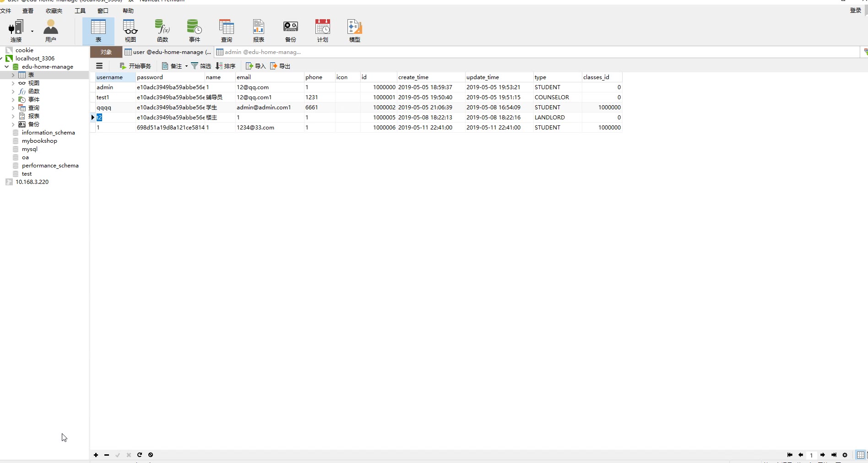Open the 计划 schedule toolbar icon

323,31
